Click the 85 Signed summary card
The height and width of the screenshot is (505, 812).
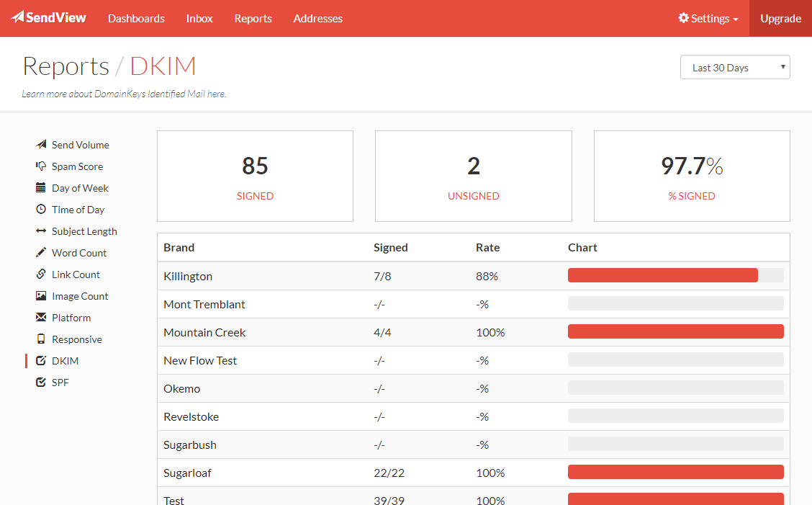point(255,176)
